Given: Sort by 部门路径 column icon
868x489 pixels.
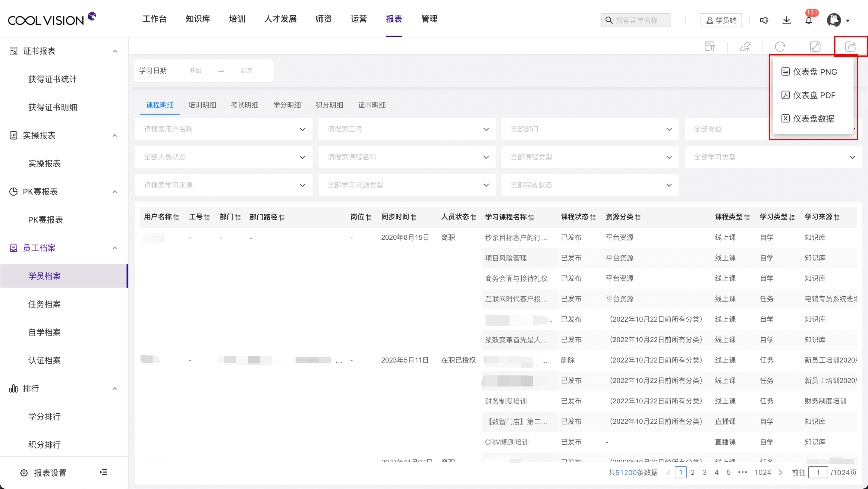Looking at the screenshot, I should point(282,217).
